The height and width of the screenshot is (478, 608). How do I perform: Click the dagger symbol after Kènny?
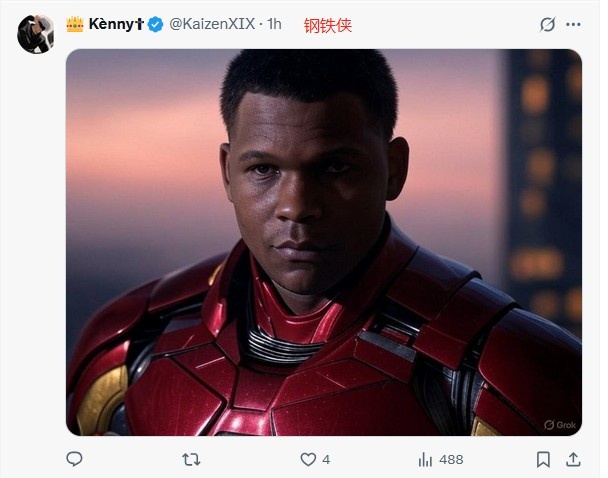click(140, 25)
